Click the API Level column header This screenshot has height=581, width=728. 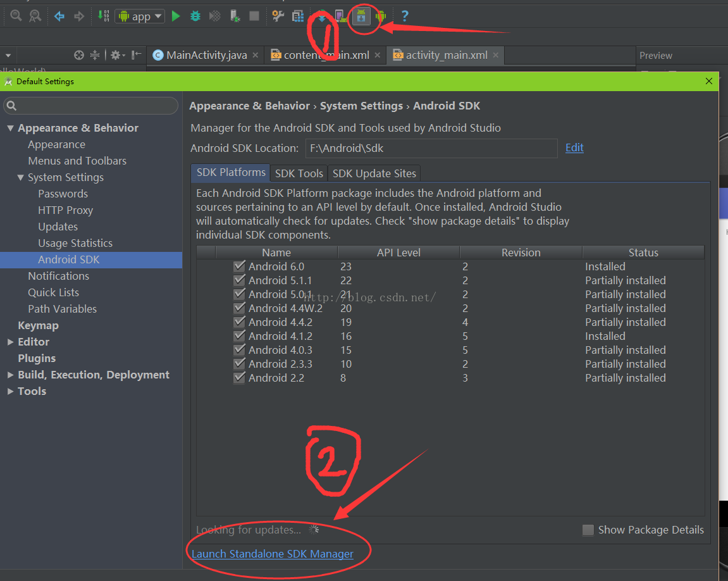[398, 253]
